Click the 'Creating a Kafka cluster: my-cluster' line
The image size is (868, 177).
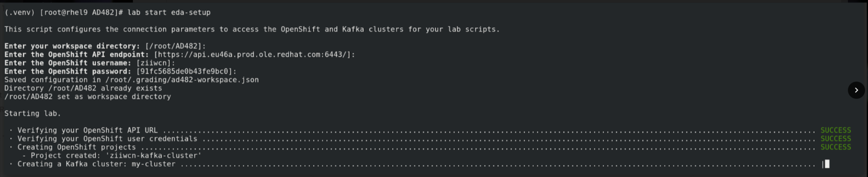(x=96, y=164)
